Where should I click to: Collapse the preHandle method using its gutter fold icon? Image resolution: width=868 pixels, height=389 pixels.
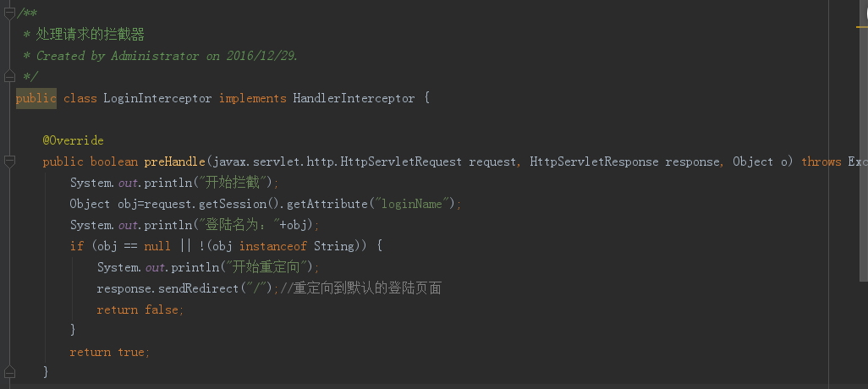tap(8, 161)
